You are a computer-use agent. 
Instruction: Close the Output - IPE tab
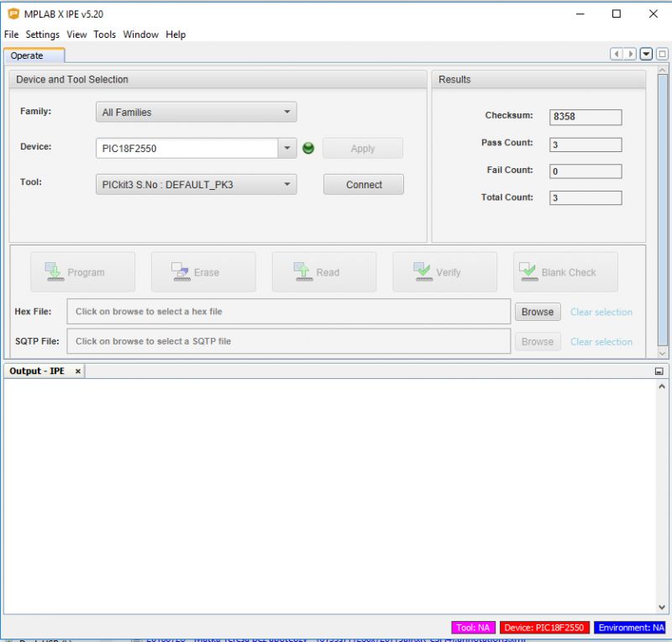(x=78, y=371)
